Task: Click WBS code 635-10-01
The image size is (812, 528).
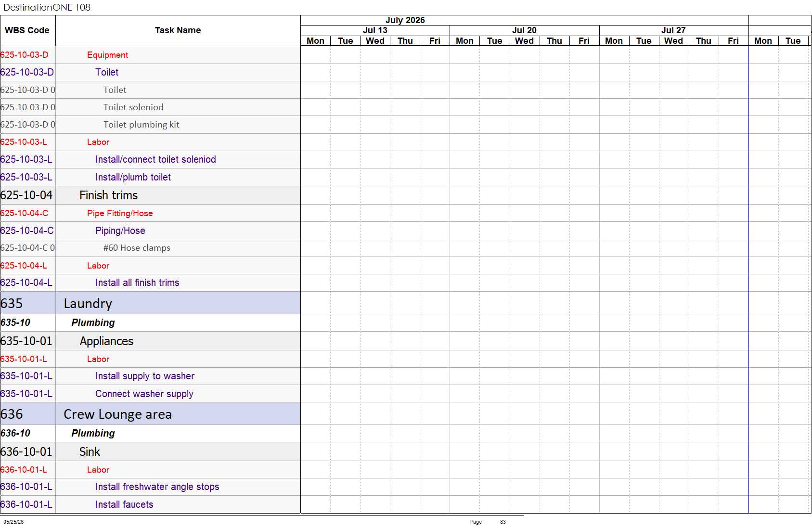Action: click(26, 341)
